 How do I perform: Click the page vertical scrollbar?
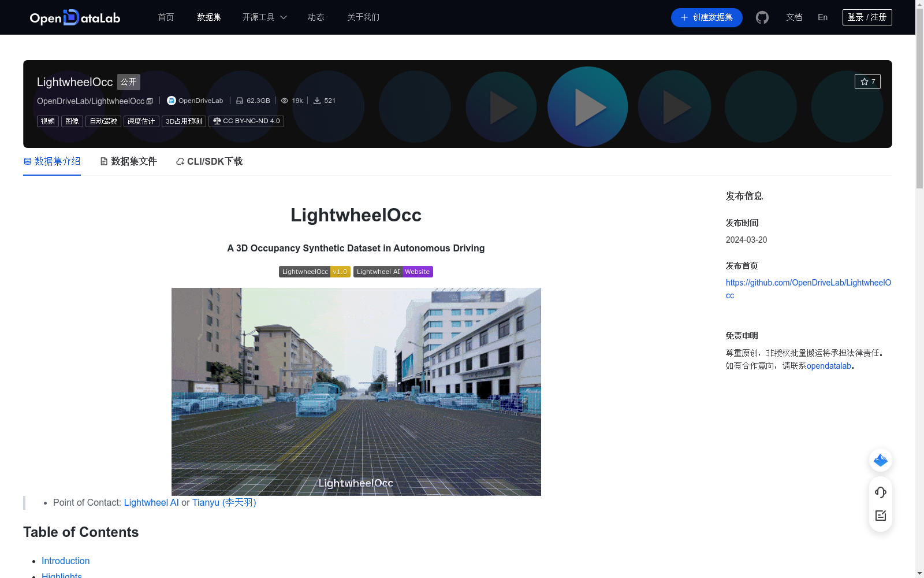point(919,98)
